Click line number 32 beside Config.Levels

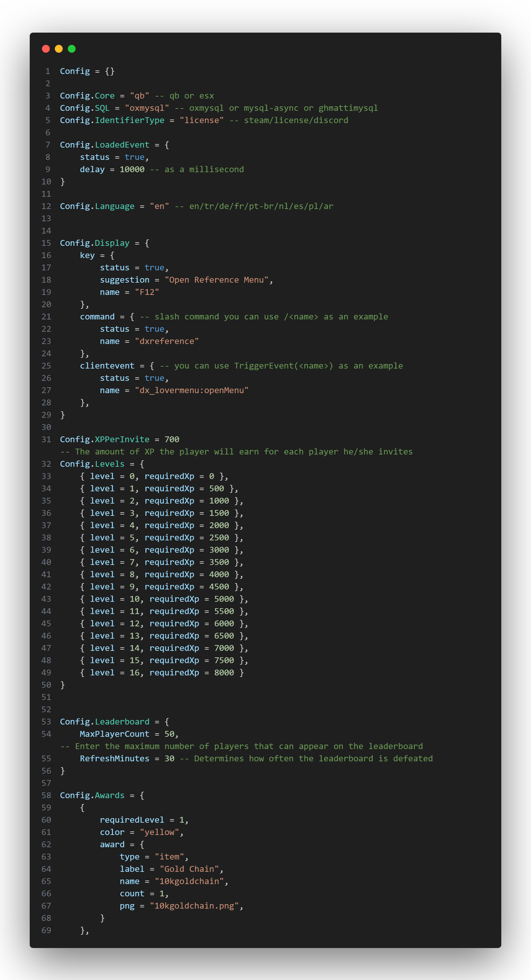[47, 464]
